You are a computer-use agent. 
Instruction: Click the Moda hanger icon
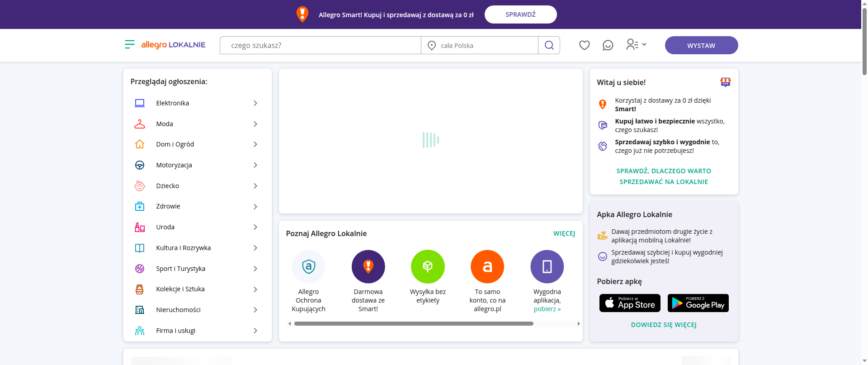[x=140, y=124]
